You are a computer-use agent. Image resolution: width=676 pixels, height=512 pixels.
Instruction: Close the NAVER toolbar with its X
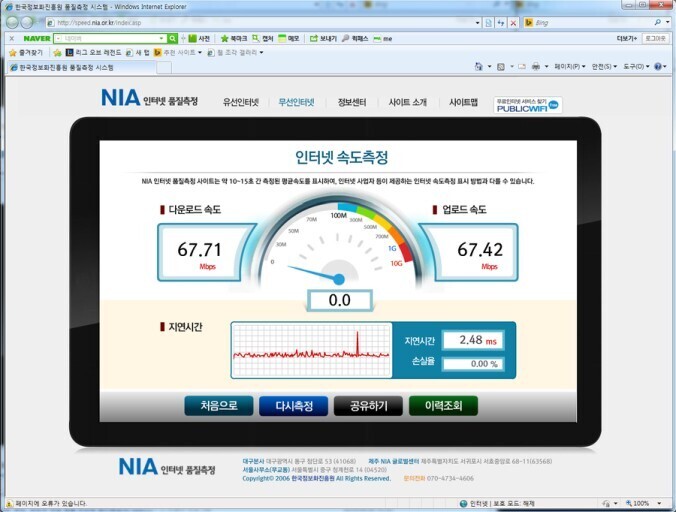pos(12,38)
